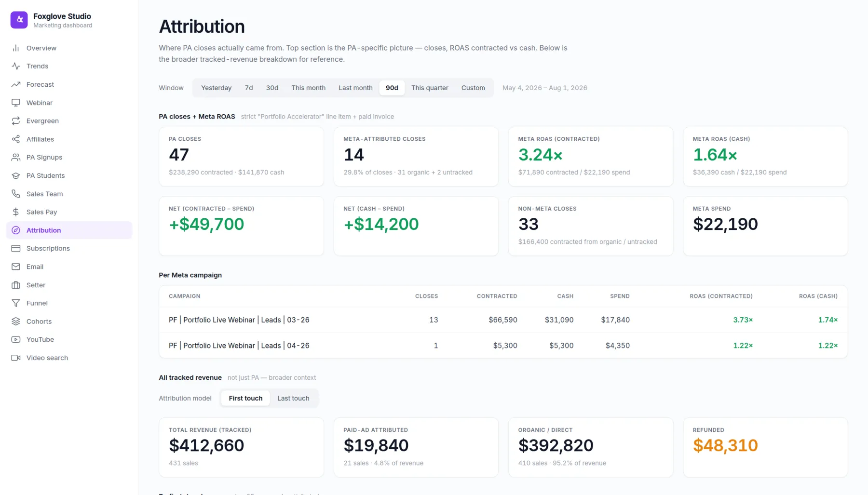The image size is (868, 495).
Task: Switch window to Last month
Action: (355, 88)
